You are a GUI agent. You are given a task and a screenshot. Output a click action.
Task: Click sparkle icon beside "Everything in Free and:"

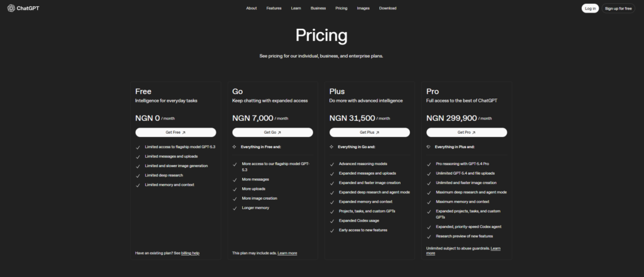pyautogui.click(x=235, y=146)
